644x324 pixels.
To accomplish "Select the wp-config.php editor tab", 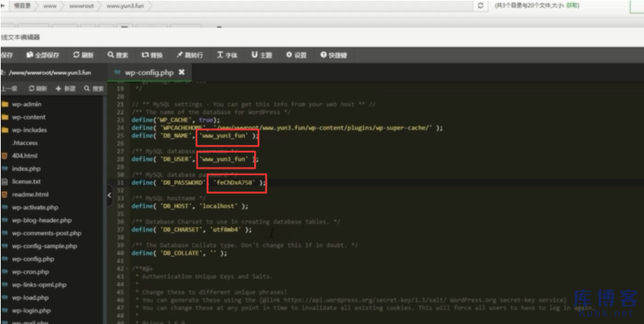I will point(149,73).
